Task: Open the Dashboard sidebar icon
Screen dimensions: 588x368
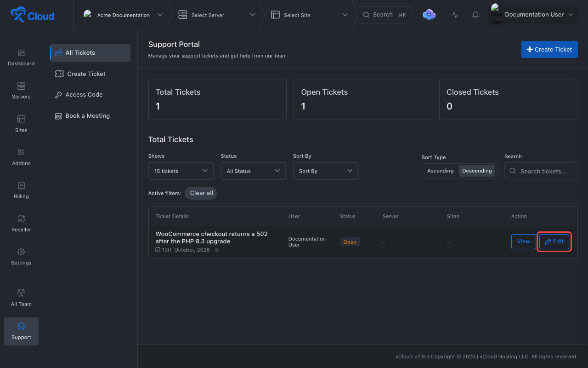Action: pos(21,57)
